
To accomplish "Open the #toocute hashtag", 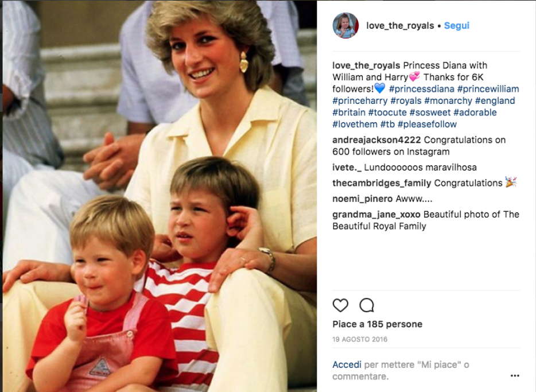I will click(387, 112).
